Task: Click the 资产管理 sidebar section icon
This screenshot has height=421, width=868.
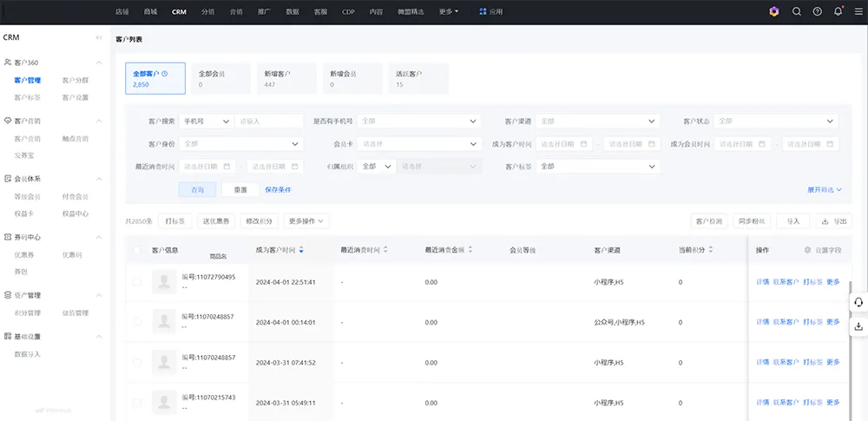Action: coord(8,295)
